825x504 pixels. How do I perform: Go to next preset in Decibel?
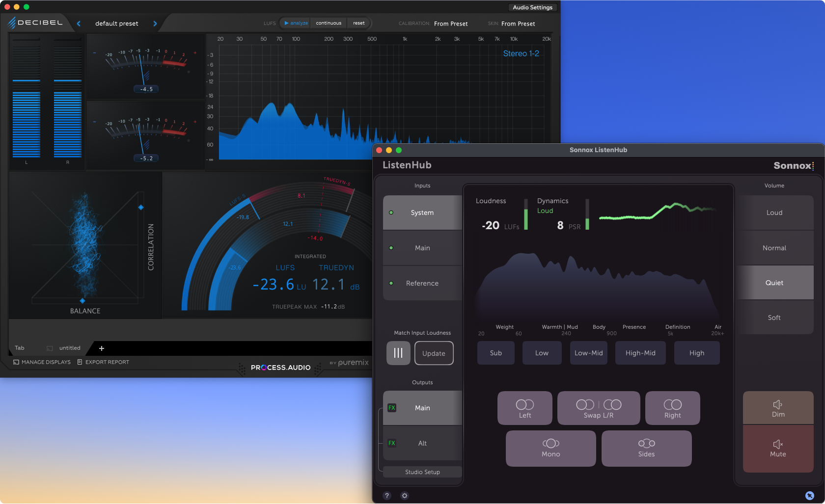155,24
